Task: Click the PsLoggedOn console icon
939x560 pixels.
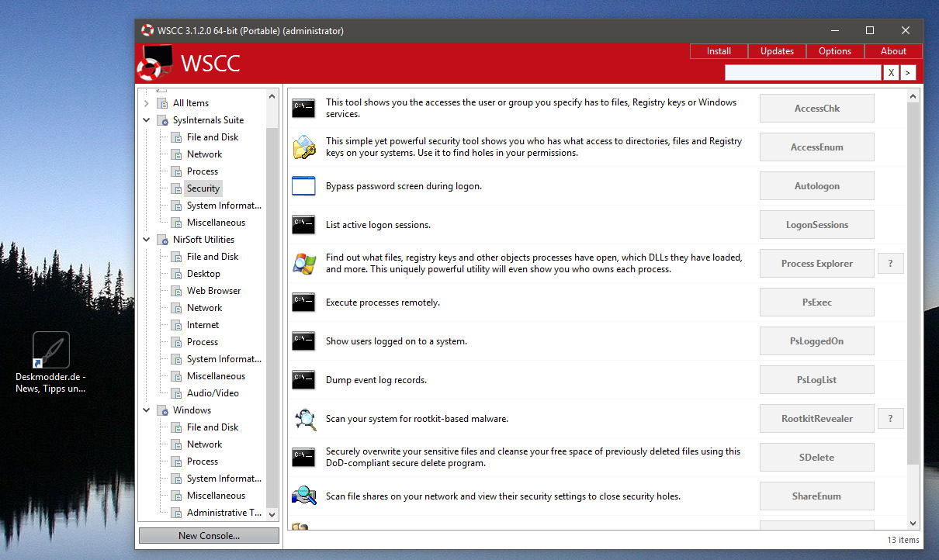Action: pos(303,341)
